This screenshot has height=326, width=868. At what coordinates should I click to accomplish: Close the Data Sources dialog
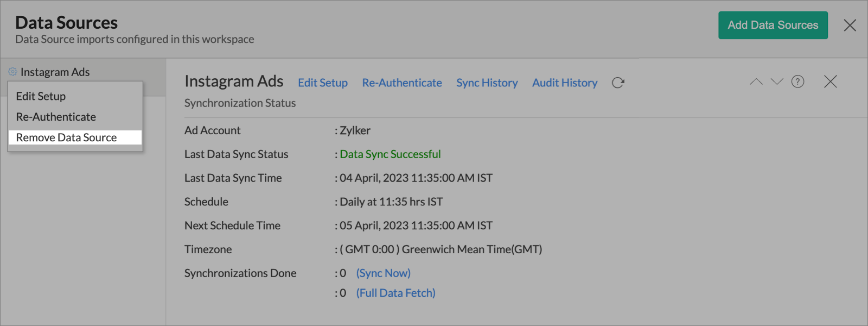tap(850, 26)
